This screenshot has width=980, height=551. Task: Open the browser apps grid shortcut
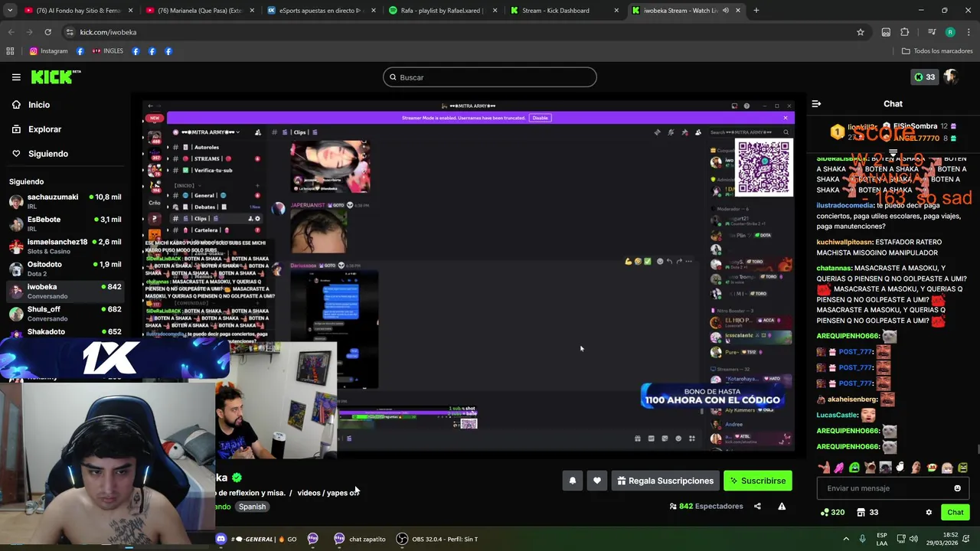(x=10, y=51)
